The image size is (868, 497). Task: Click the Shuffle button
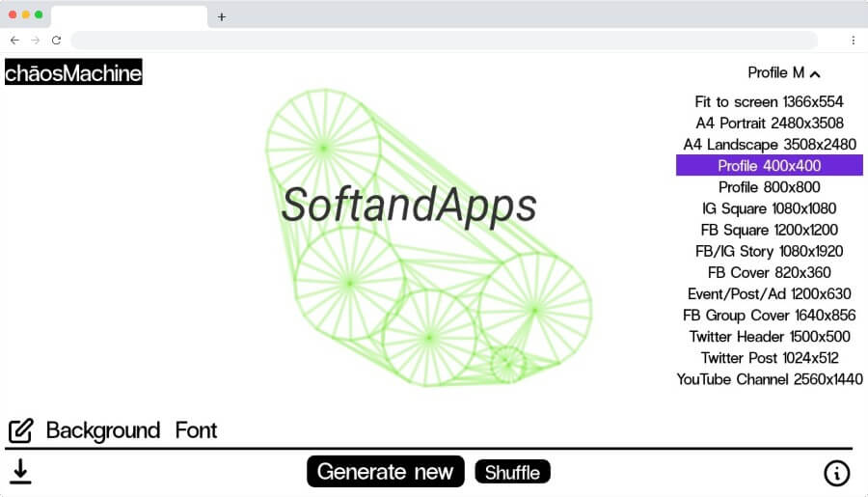tap(512, 472)
